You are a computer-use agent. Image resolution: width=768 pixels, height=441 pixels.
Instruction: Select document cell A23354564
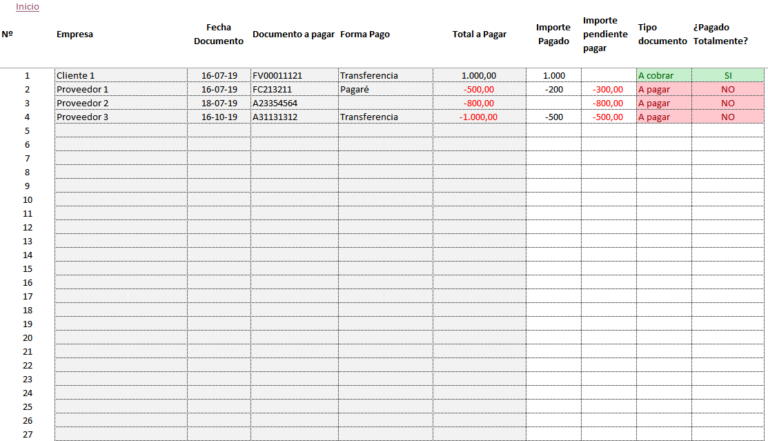point(275,104)
